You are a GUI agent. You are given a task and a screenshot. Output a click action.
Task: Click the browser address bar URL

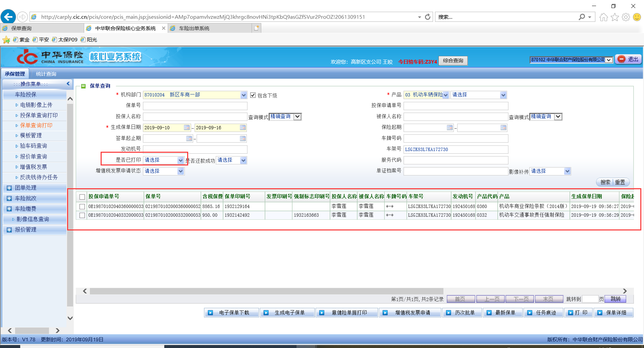pos(203,17)
